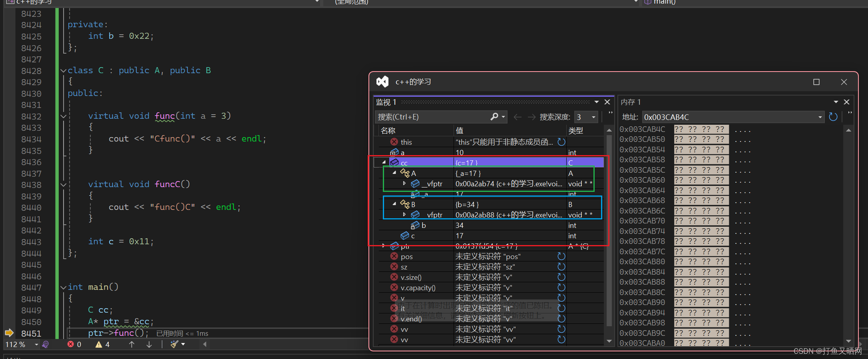
Task: Click the memory address input field
Action: pos(729,117)
